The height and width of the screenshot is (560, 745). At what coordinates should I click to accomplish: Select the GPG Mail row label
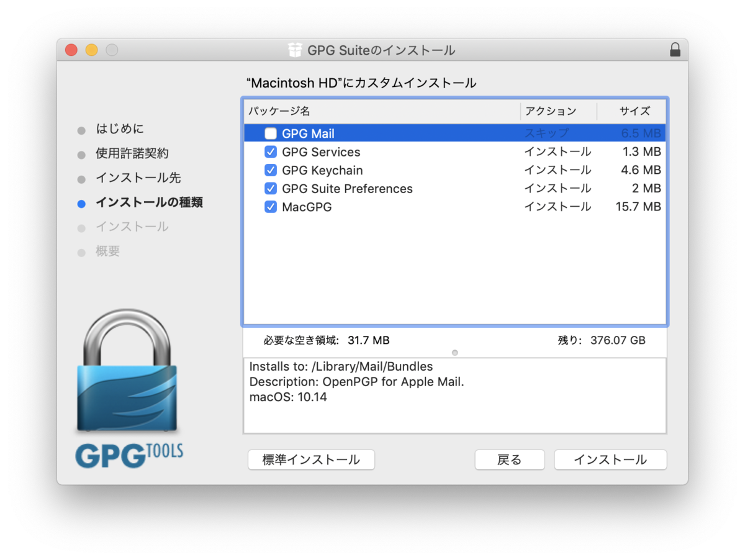point(308,133)
